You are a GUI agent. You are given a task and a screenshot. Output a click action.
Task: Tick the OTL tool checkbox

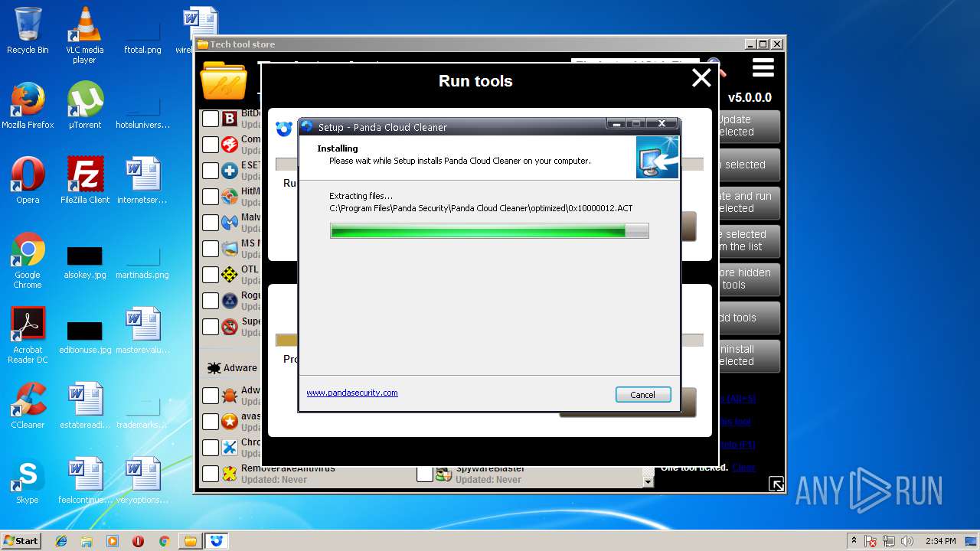[x=211, y=275]
